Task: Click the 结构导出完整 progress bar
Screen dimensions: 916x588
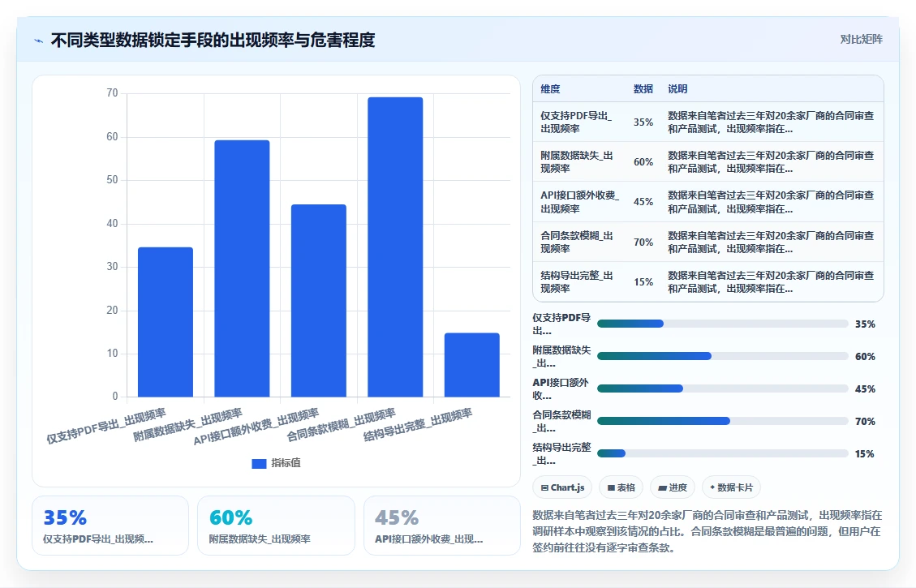Action: (723, 453)
